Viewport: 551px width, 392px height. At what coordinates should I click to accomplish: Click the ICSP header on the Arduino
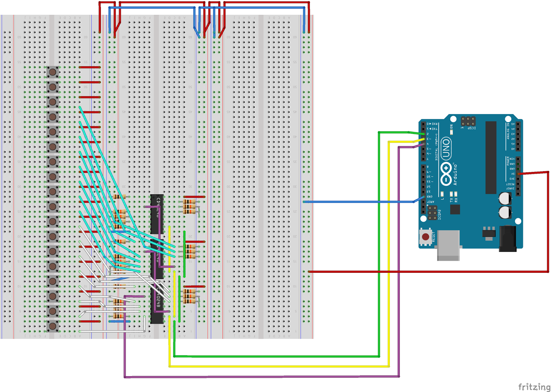[469, 121]
